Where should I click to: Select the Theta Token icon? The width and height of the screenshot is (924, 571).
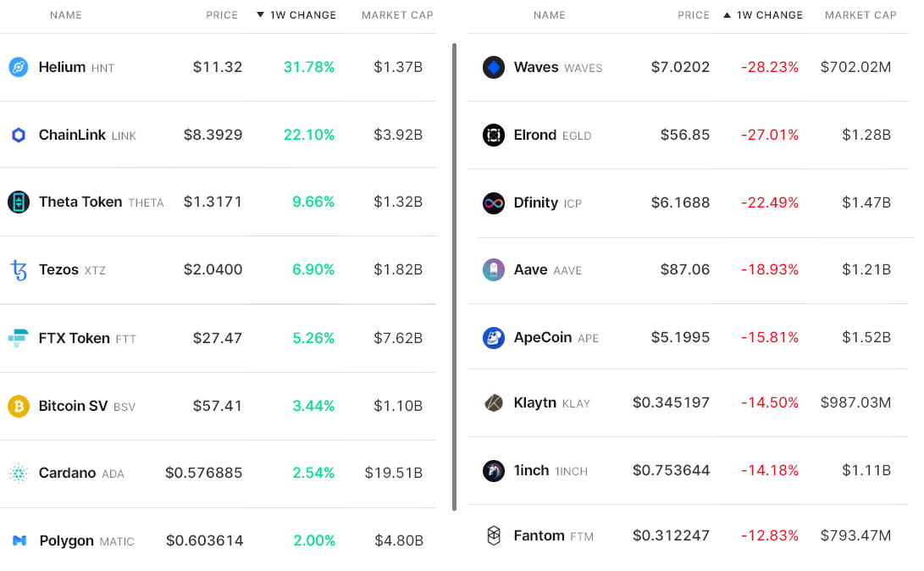coord(19,202)
